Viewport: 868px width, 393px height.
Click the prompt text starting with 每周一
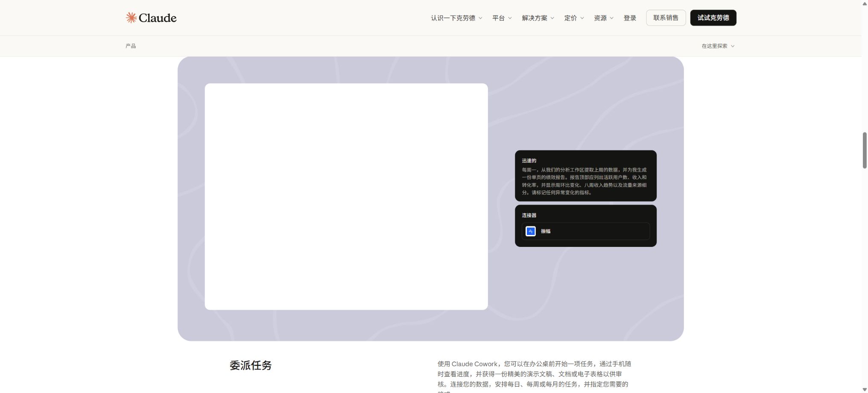[x=584, y=181]
